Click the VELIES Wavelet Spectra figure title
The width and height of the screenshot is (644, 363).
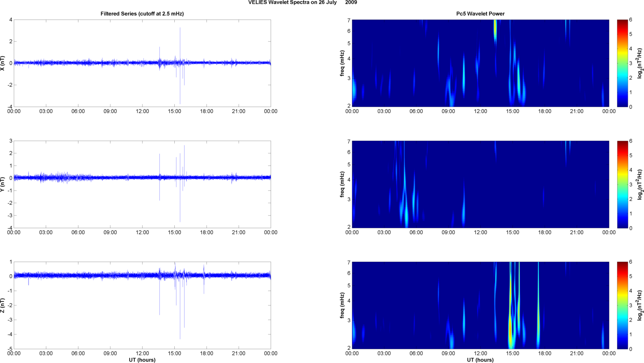point(303,3)
